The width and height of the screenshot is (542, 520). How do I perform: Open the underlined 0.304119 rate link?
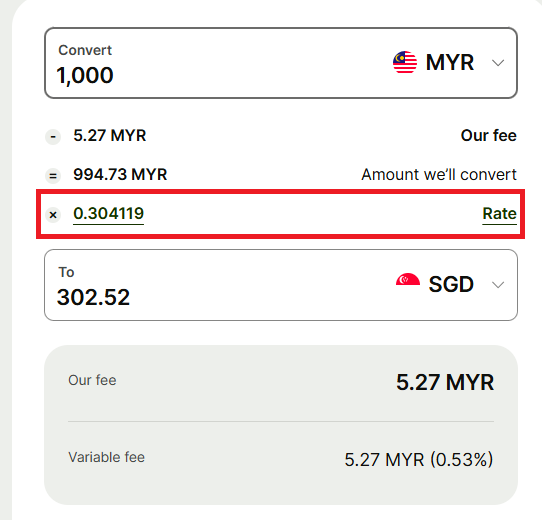(x=109, y=214)
